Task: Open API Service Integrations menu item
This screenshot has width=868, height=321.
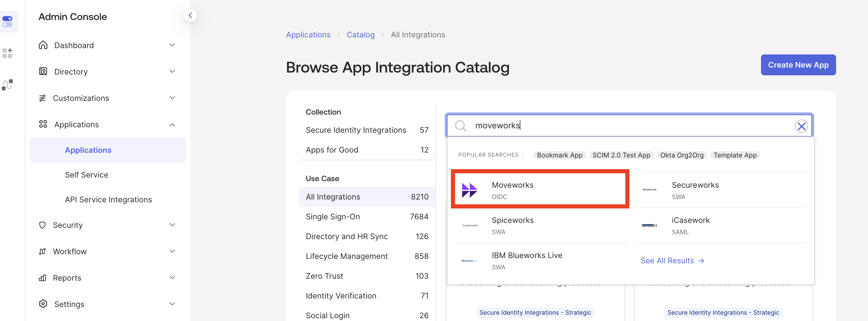Action: pos(108,200)
